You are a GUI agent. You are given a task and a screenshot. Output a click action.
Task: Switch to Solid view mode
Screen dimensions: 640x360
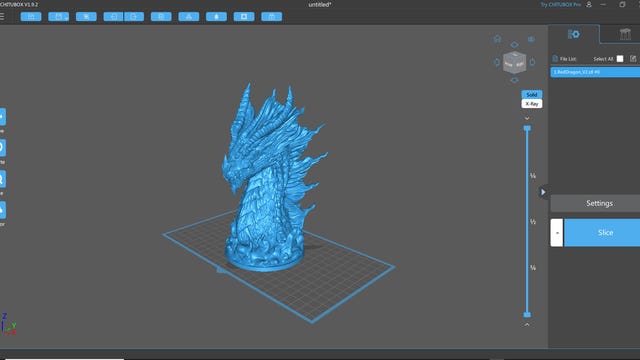click(x=532, y=94)
